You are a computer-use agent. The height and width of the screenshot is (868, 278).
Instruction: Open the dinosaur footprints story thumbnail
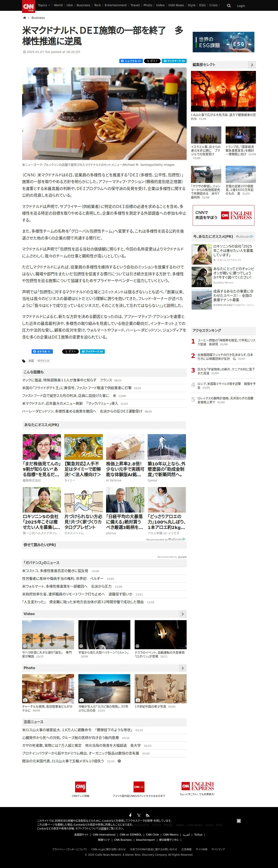(x=241, y=174)
